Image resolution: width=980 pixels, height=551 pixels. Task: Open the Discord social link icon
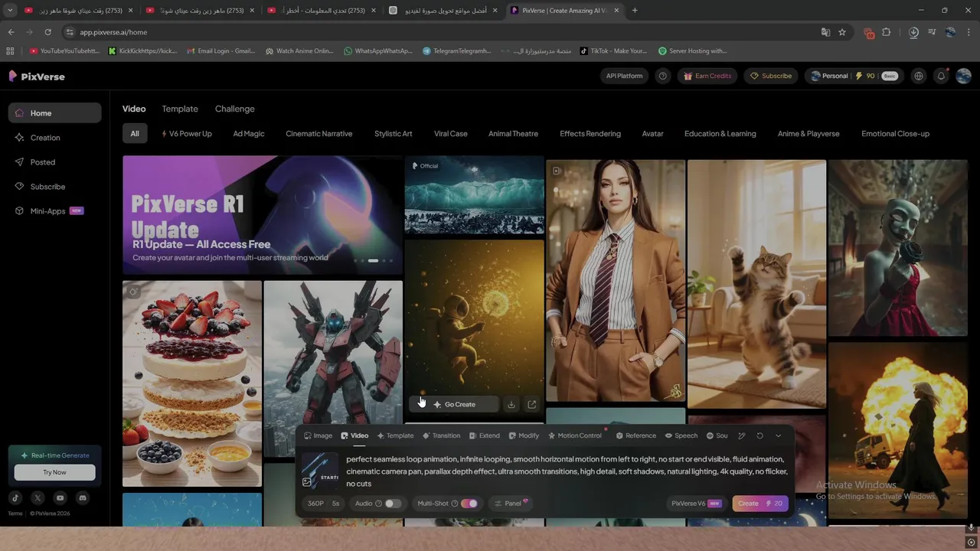click(x=83, y=498)
